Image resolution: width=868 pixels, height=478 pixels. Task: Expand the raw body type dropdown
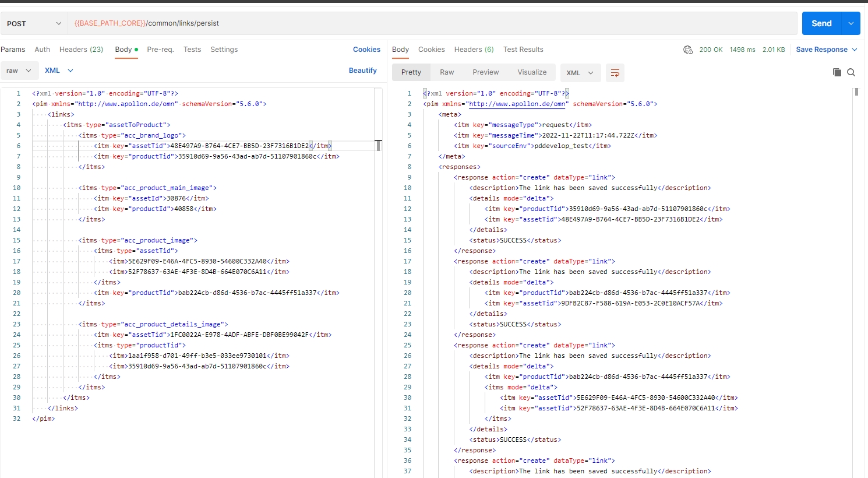coord(19,71)
